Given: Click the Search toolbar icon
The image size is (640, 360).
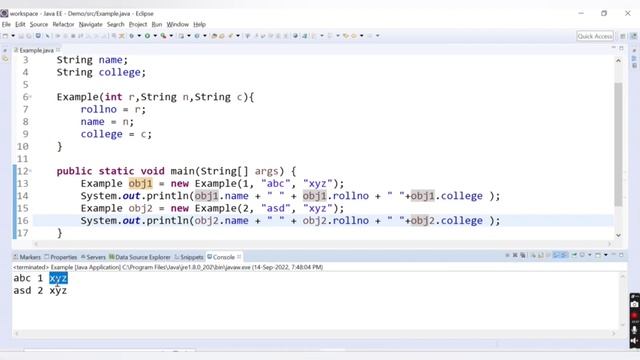Looking at the screenshot, I should pos(231,36).
